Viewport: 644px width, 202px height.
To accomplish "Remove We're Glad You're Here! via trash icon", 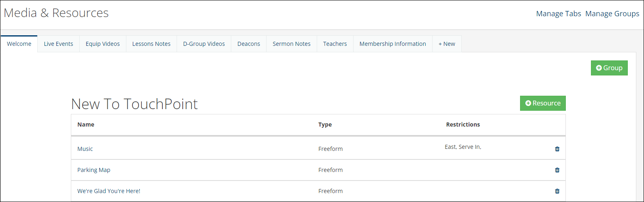I will pyautogui.click(x=557, y=191).
